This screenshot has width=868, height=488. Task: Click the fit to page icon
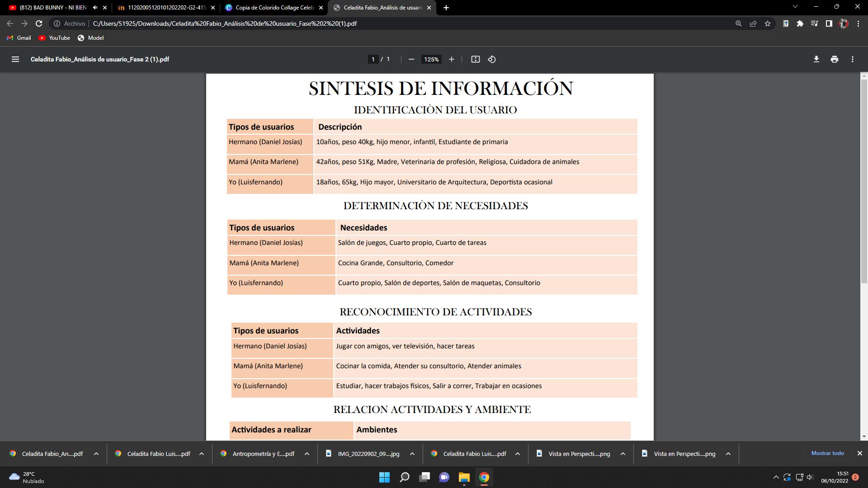click(475, 59)
